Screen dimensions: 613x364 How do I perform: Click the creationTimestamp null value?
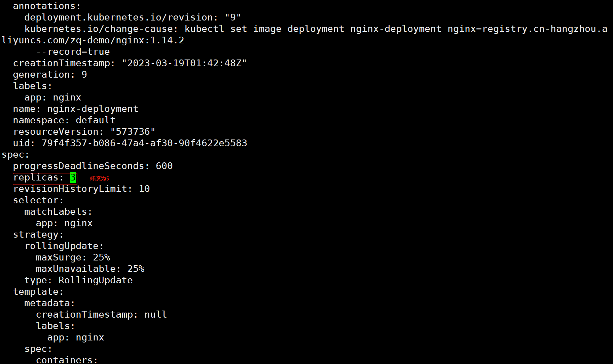coord(156,315)
